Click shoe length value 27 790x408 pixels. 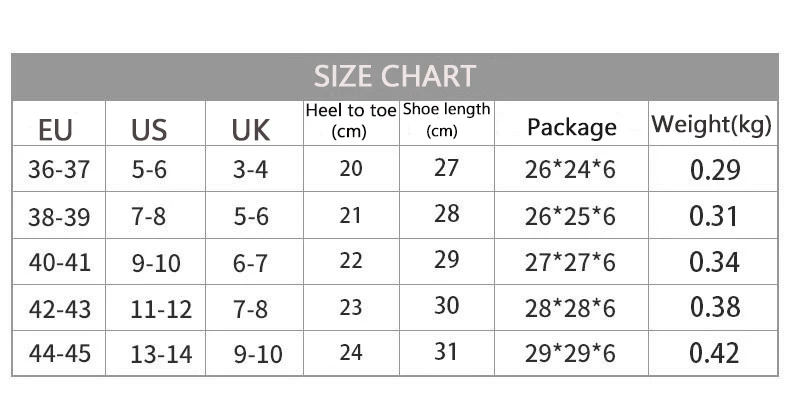click(446, 168)
